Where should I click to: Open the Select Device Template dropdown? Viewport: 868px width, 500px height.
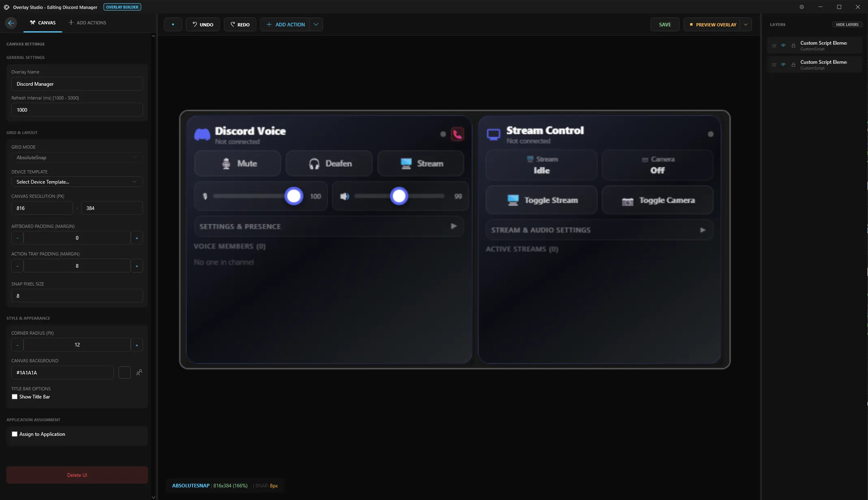point(77,182)
